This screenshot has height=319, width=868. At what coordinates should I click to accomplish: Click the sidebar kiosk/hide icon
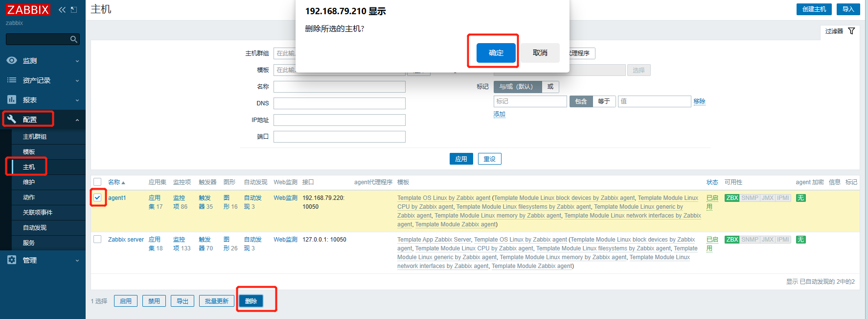74,9
